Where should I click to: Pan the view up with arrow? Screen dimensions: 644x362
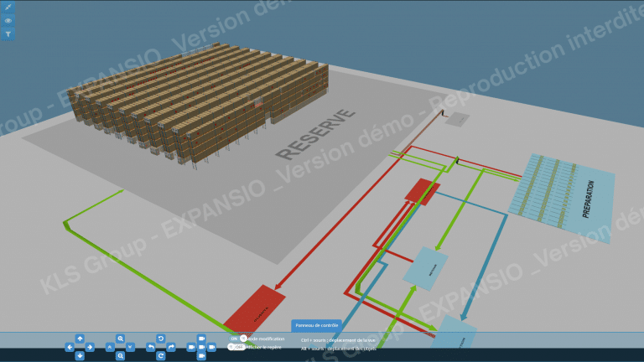coord(80,339)
